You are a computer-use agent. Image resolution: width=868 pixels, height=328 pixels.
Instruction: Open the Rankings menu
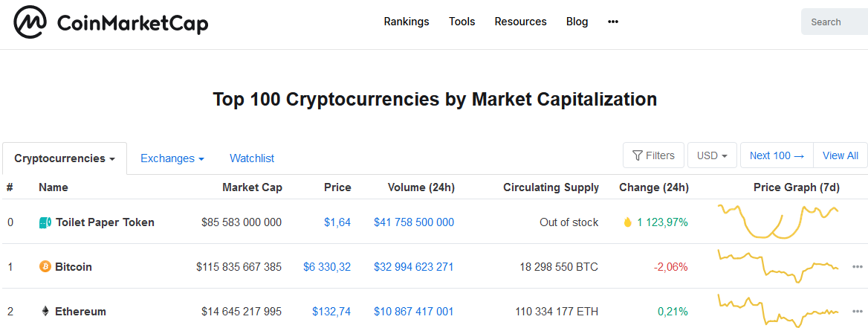[407, 22]
